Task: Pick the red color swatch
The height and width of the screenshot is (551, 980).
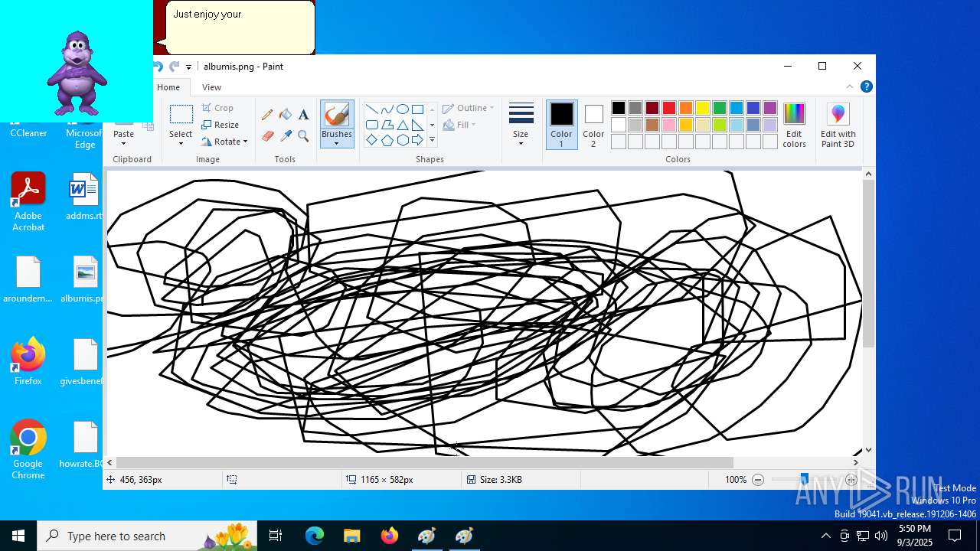Action: click(x=669, y=108)
